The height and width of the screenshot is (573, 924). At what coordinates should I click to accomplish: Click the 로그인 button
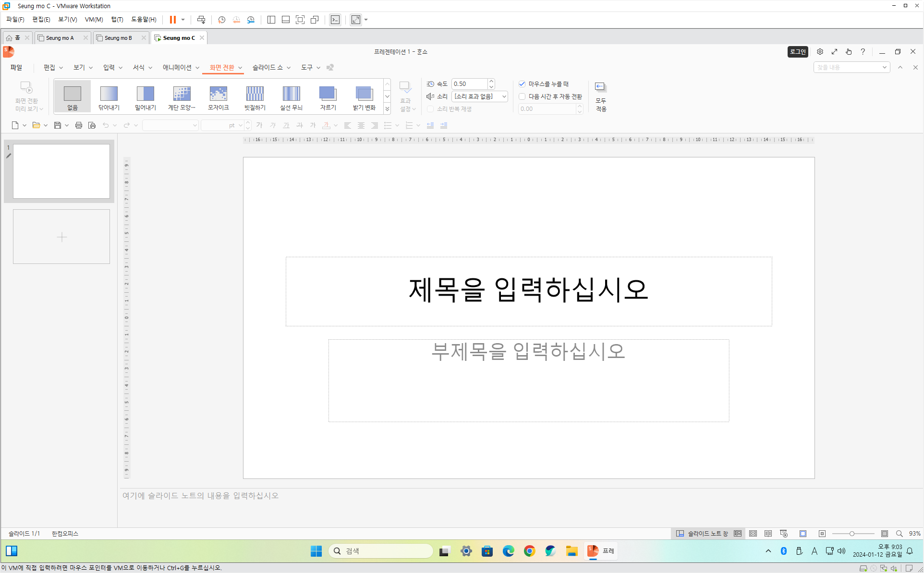point(798,52)
